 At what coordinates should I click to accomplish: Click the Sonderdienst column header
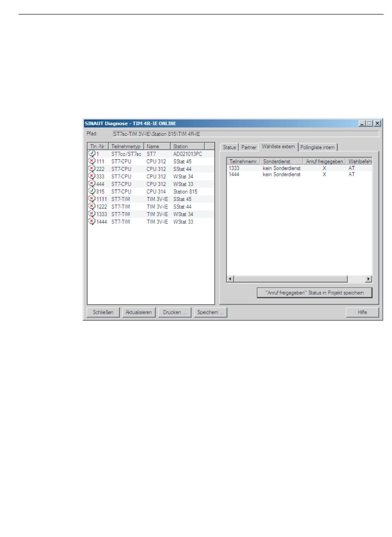pyautogui.click(x=282, y=161)
